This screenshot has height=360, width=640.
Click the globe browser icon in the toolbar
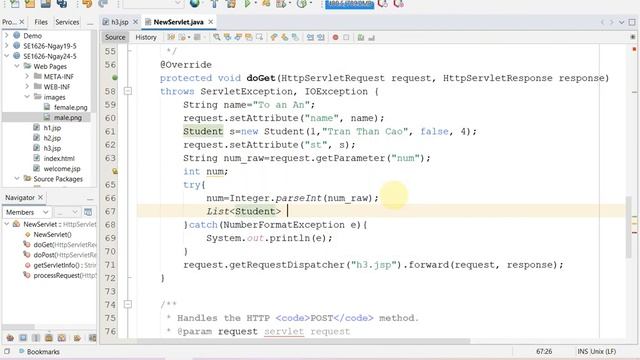click(195, 4)
